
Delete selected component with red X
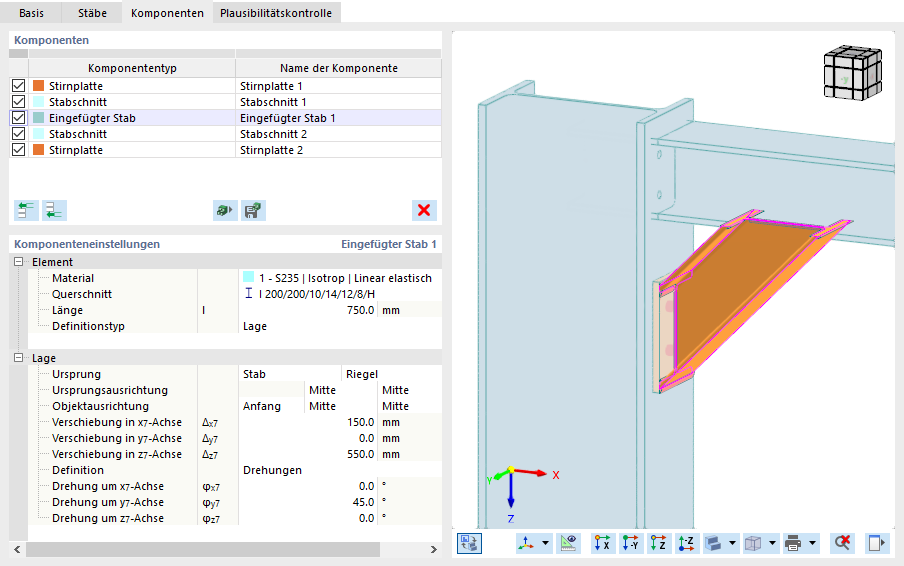point(424,210)
